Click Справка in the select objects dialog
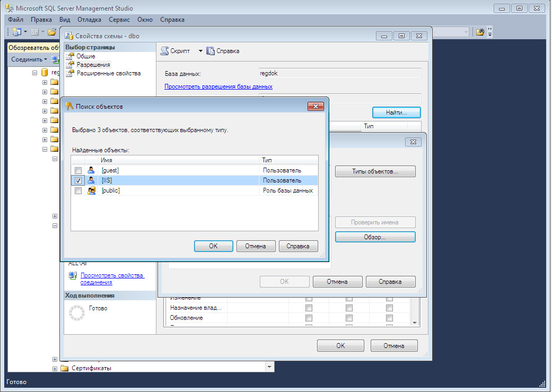 [390, 282]
